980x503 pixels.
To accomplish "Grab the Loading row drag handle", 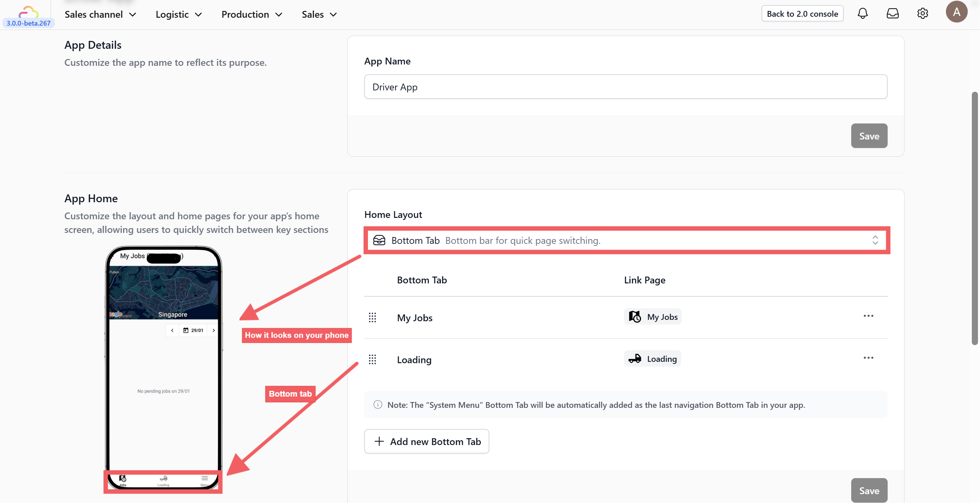I will (372, 359).
